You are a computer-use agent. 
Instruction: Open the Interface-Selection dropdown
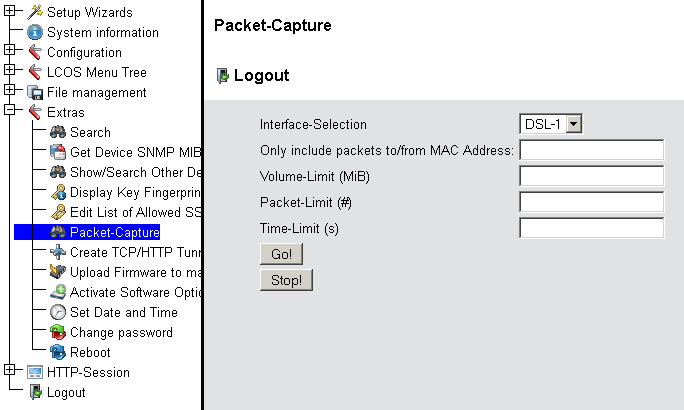pos(574,124)
